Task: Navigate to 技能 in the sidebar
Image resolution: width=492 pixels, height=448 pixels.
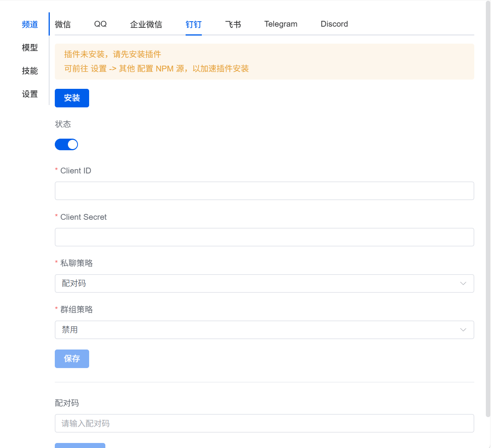Action: (30, 71)
